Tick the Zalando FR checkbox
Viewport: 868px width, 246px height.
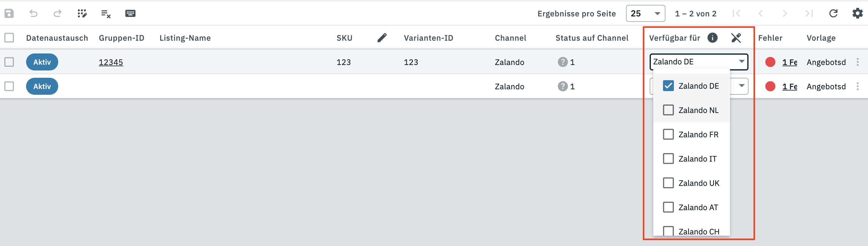click(668, 134)
